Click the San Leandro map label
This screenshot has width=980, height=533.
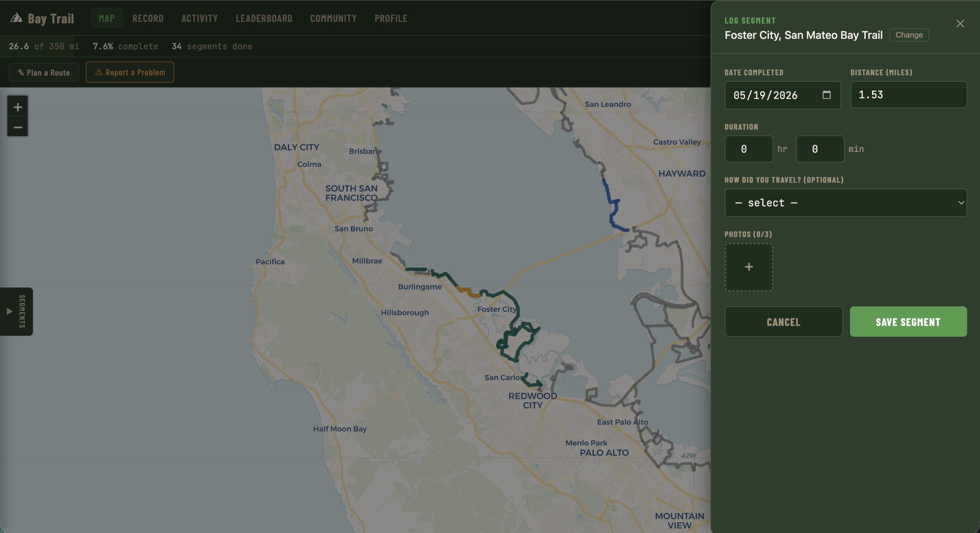pos(608,104)
